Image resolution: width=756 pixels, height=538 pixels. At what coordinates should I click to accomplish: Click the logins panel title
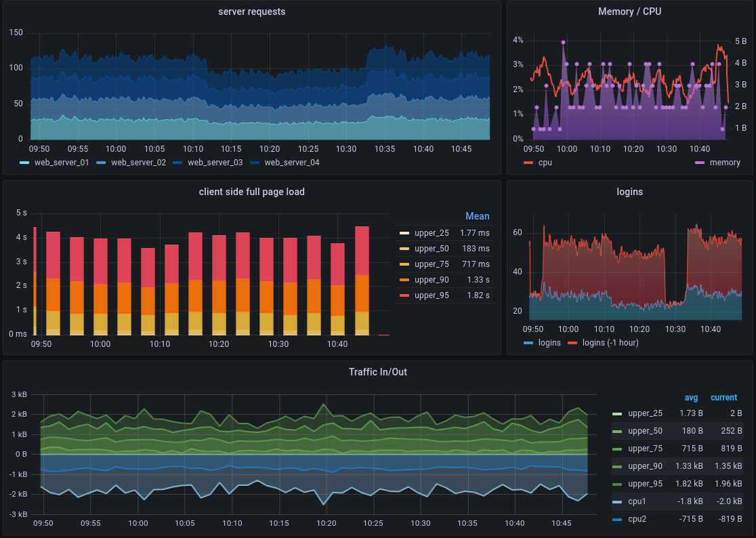tap(630, 192)
